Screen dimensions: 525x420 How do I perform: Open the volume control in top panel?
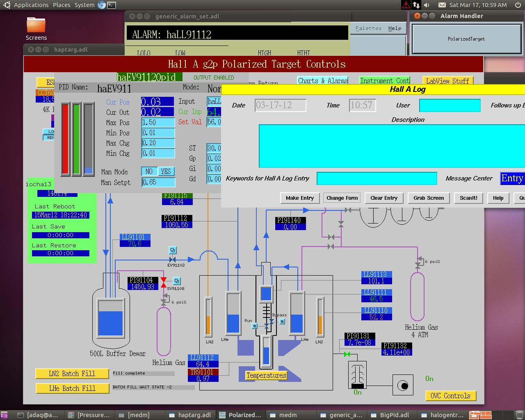tap(427, 5)
